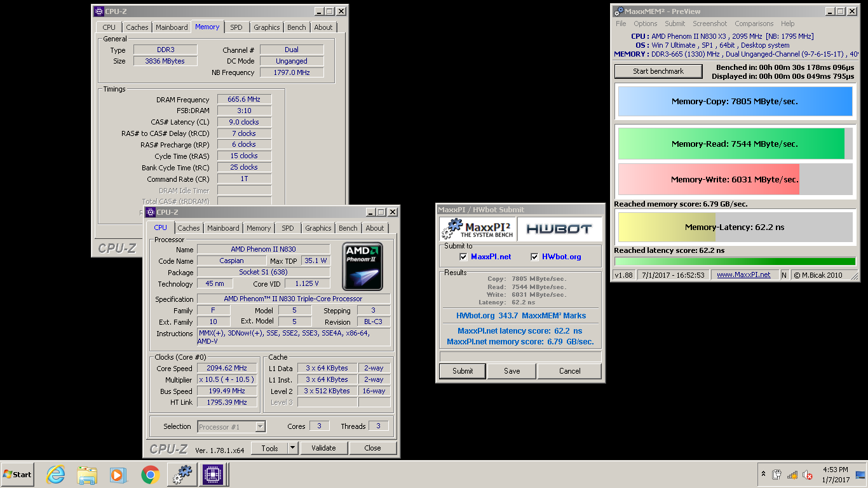Click the NB Frequency 1797.0 MHz value
868x488 pixels.
[x=292, y=72]
